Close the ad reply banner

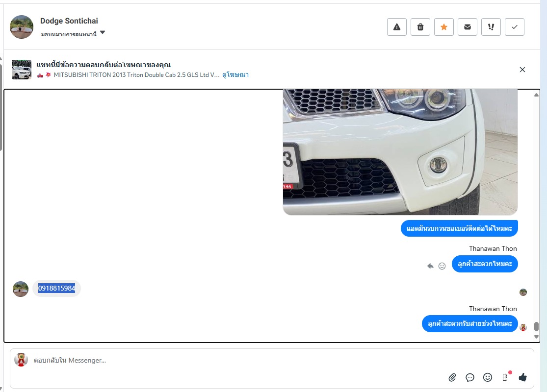[522, 70]
